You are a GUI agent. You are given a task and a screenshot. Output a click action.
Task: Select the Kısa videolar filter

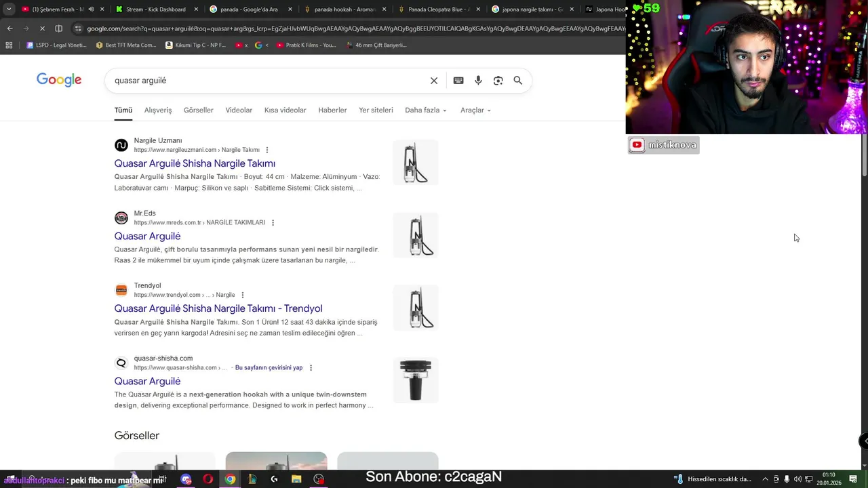(285, 110)
